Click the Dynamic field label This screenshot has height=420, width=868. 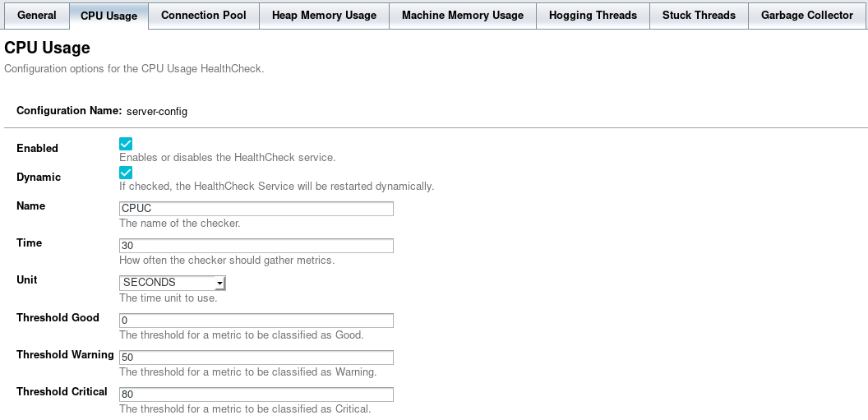(x=39, y=177)
